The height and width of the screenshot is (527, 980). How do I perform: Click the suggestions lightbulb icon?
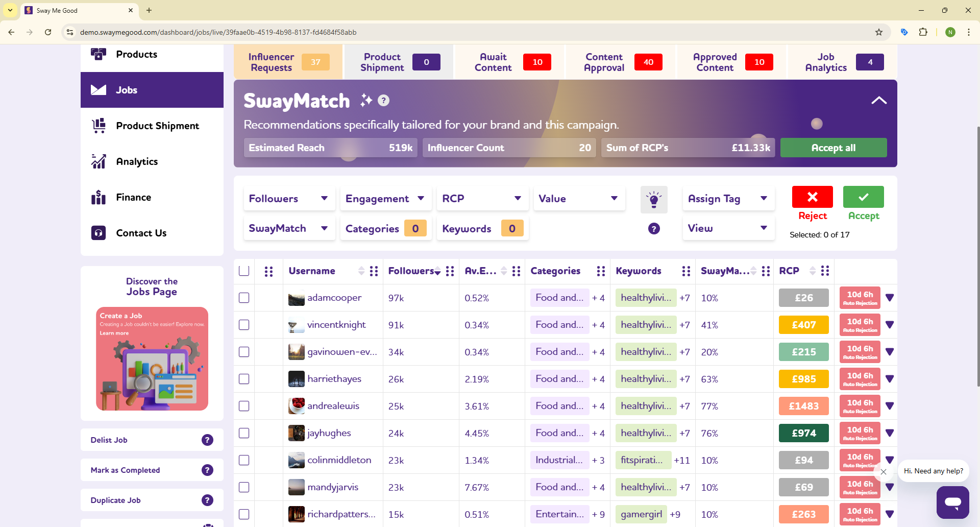[654, 200]
